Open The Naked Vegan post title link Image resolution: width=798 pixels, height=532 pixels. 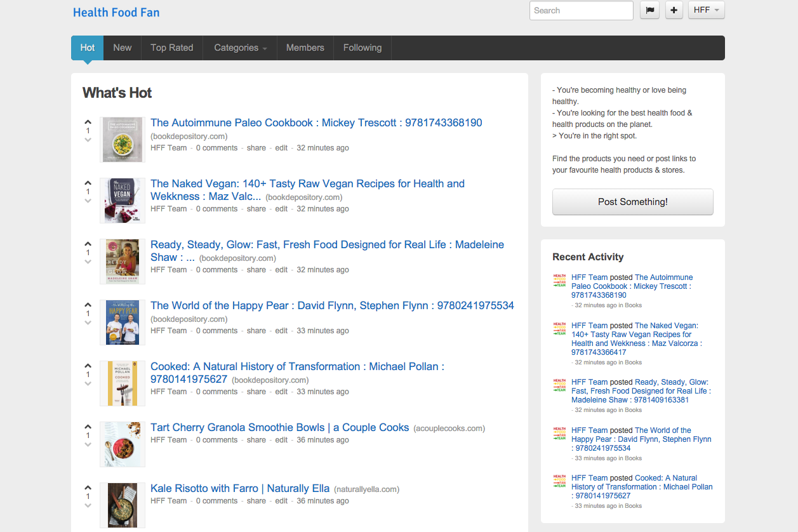coord(307,190)
